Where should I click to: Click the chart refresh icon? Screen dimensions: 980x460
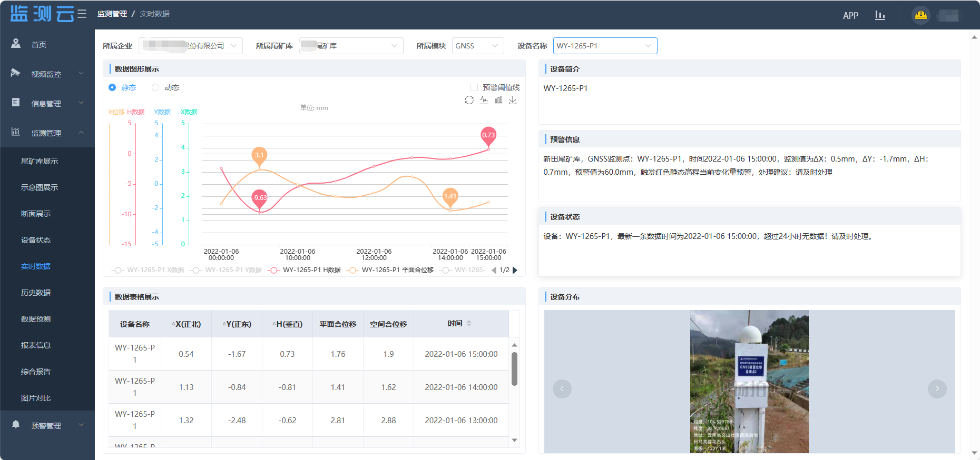click(x=469, y=100)
